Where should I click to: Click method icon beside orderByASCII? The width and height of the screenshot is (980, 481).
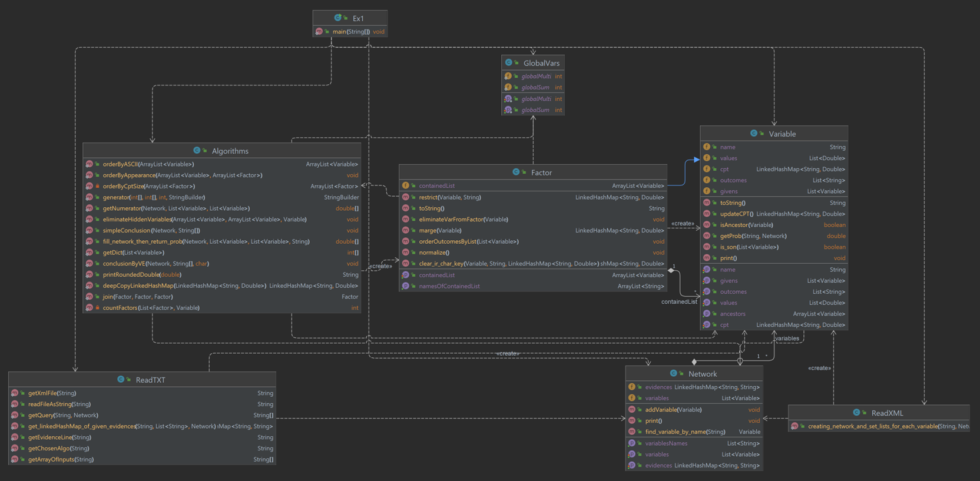(89, 164)
